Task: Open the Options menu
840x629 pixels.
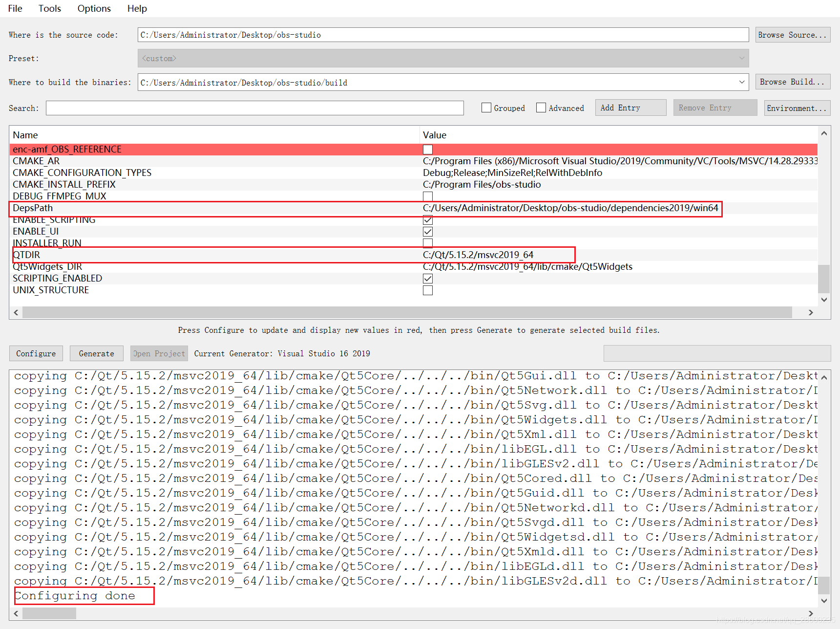Action: (x=94, y=8)
